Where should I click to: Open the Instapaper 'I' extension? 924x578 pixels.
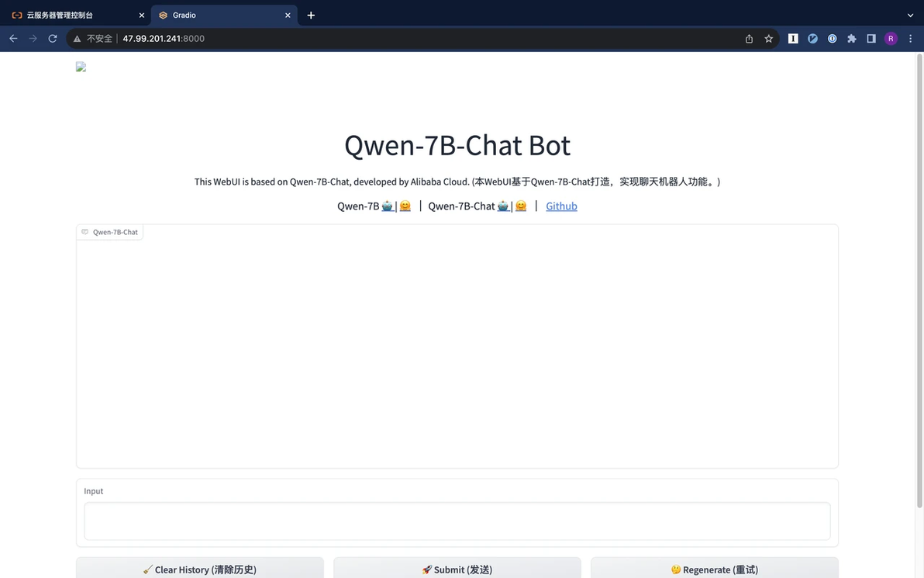coord(793,38)
